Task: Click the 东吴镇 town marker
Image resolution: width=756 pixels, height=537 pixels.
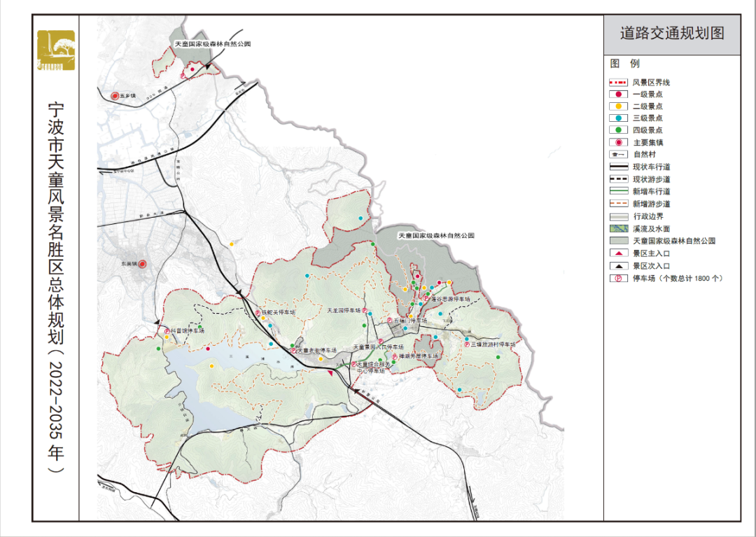Action: point(142,264)
